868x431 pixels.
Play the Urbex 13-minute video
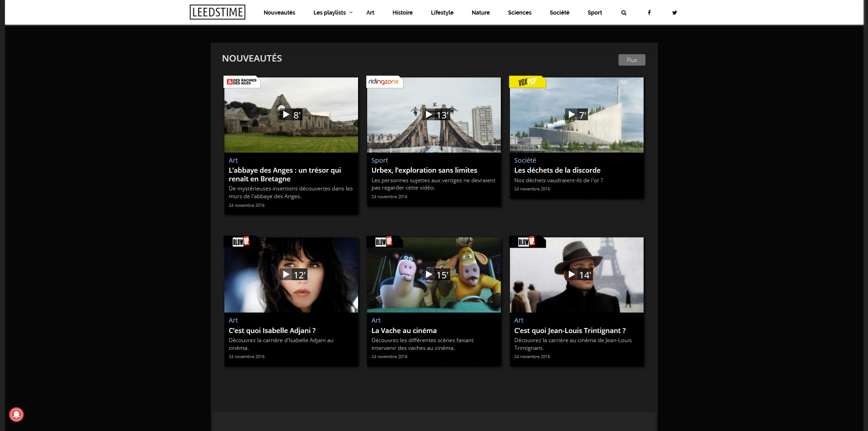click(437, 115)
